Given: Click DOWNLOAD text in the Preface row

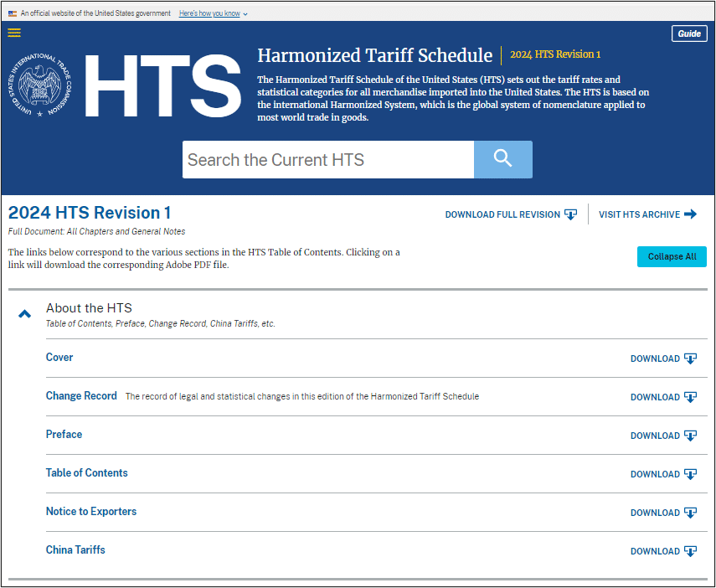Looking at the screenshot, I should click(x=655, y=436).
